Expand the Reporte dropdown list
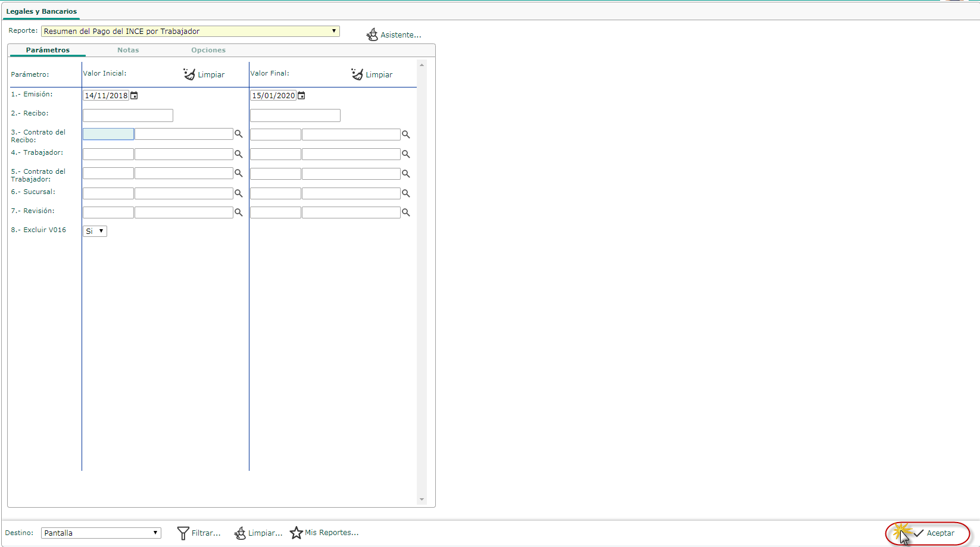Screen dimensions: 980x547 click(333, 31)
